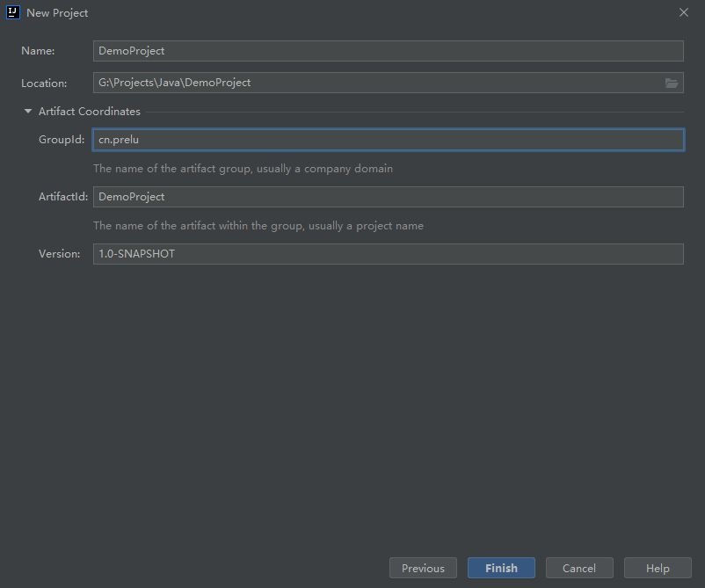
Task: Click hint text 'usually a project name'
Action: tap(366, 226)
